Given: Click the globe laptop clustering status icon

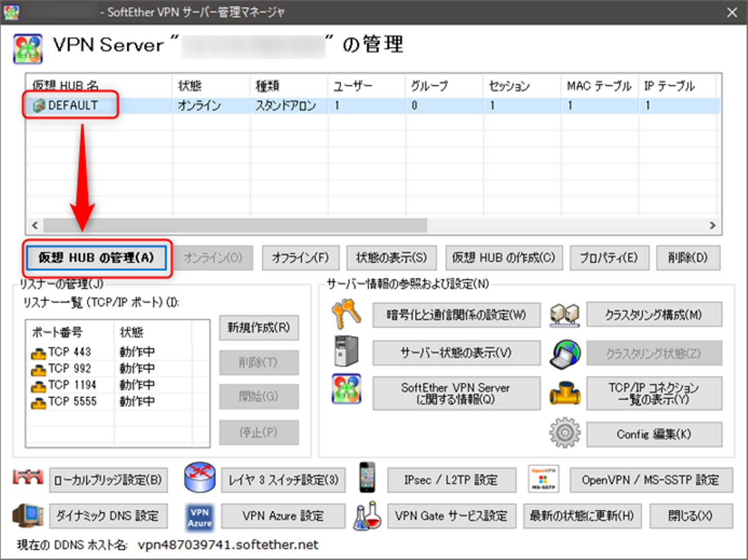Looking at the screenshot, I should [565, 354].
